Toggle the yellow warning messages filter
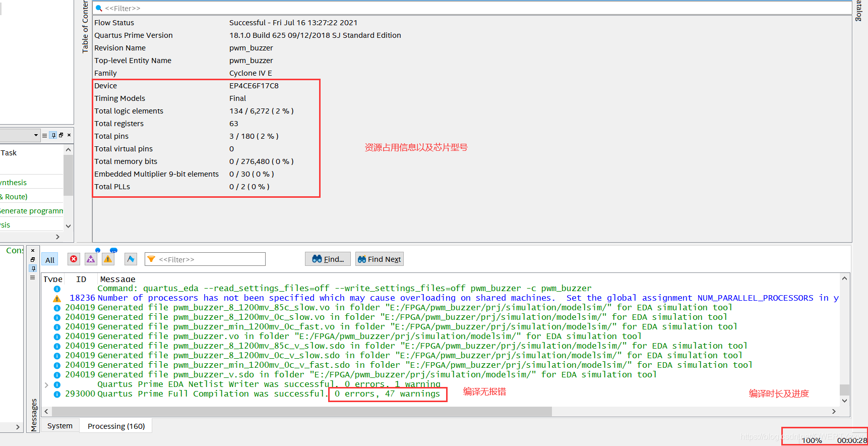This screenshot has height=446, width=868. click(x=108, y=259)
